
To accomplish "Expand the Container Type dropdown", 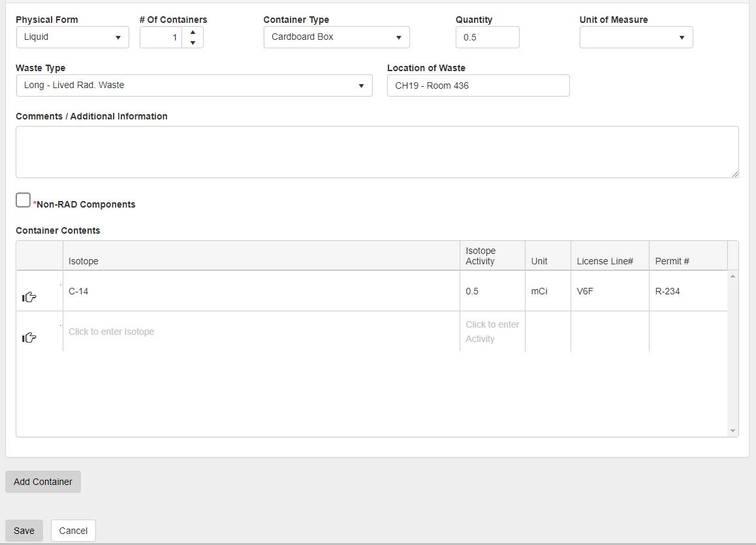I will tap(336, 37).
